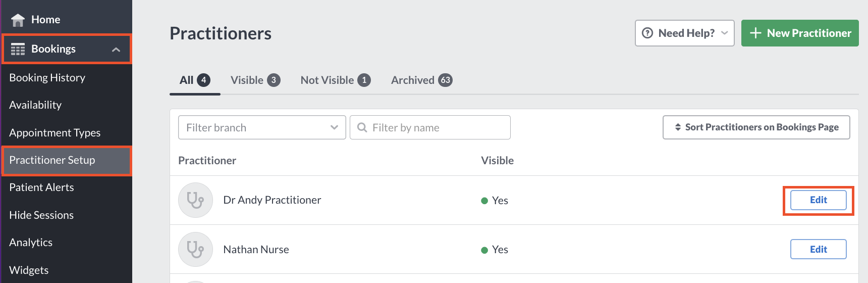This screenshot has height=283, width=868.
Task: Switch to the Archived tab
Action: (x=421, y=80)
